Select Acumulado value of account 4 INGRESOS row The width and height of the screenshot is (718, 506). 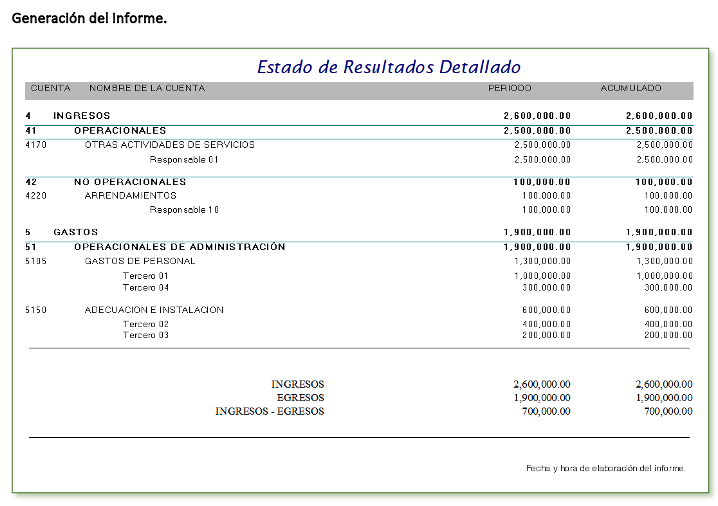[x=659, y=116]
